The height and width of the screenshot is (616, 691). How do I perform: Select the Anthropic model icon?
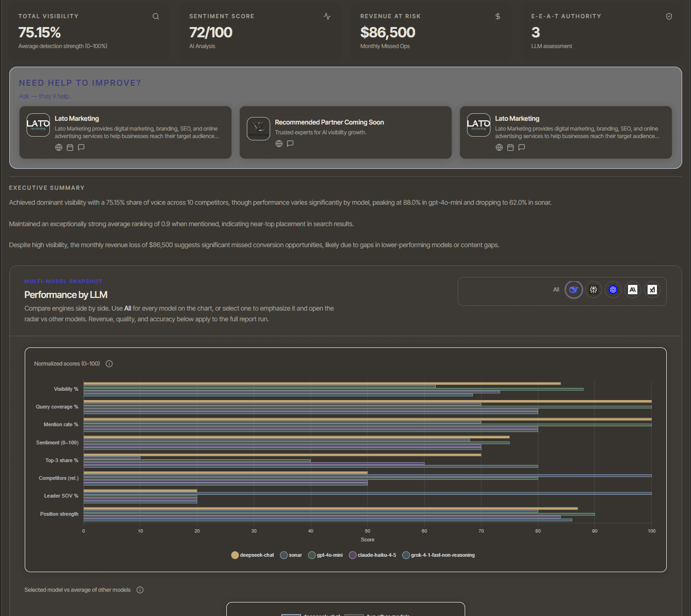coord(633,290)
